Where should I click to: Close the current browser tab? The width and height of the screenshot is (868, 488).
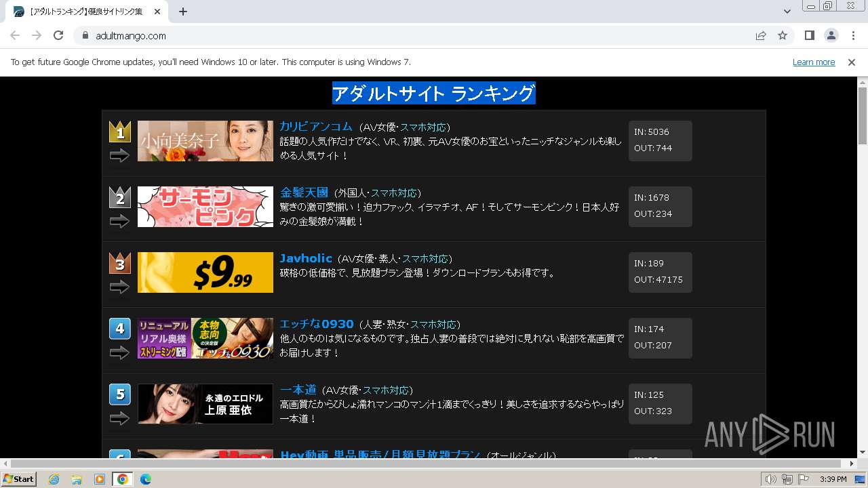coord(158,12)
